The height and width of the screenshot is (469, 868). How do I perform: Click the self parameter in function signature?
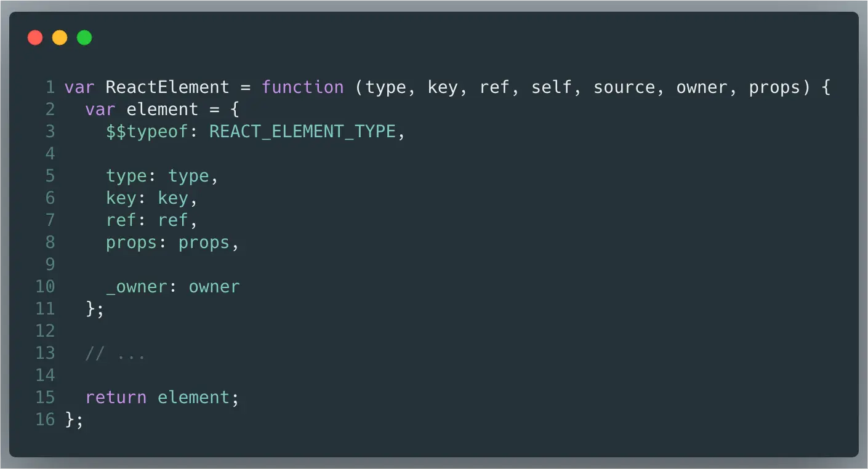pos(551,87)
